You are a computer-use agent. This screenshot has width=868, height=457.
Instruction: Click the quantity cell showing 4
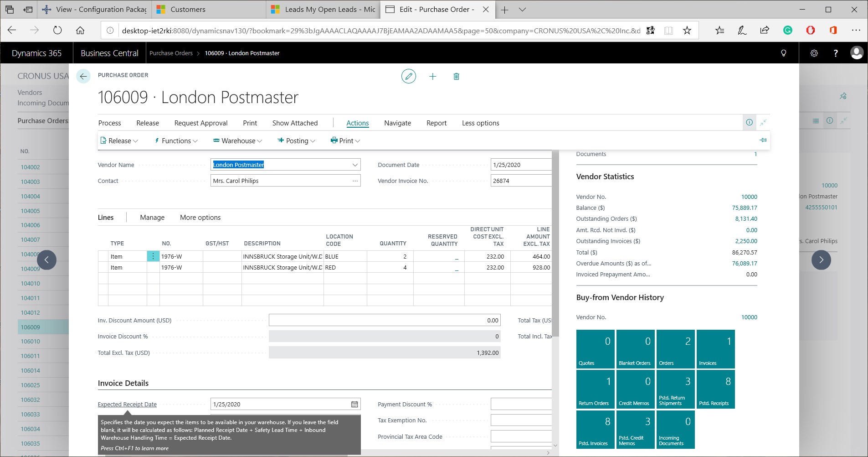390,268
